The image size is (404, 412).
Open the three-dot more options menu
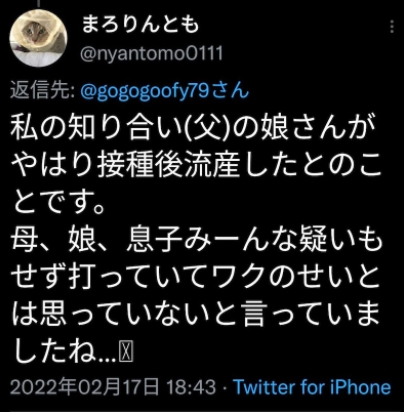392,26
